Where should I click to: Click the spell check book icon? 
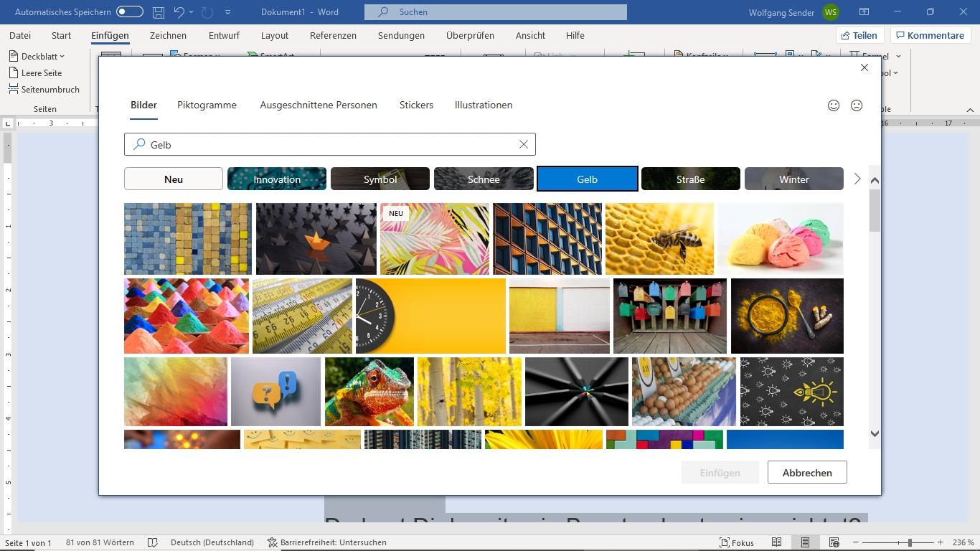[x=153, y=542]
